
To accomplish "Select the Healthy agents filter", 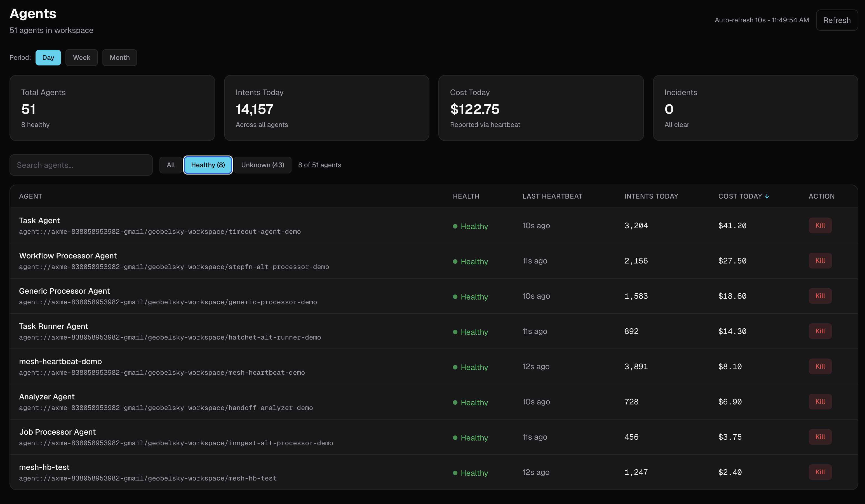I will click(x=208, y=165).
